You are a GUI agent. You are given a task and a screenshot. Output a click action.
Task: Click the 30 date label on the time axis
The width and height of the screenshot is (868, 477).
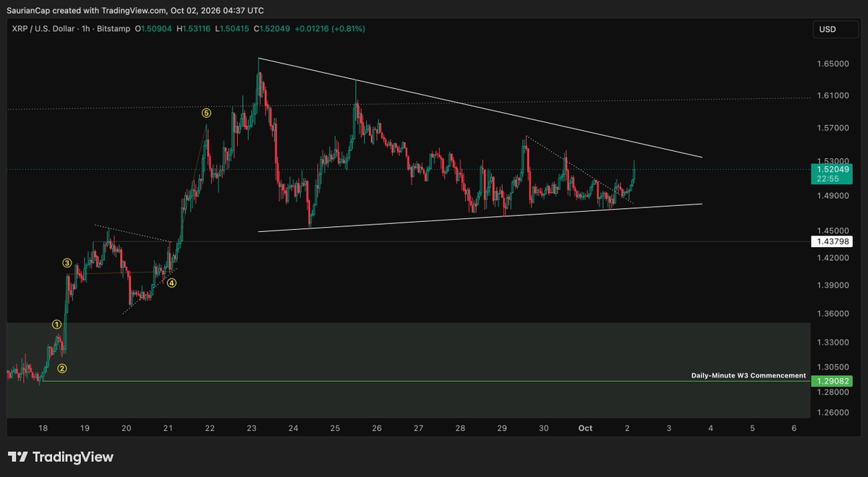pyautogui.click(x=544, y=429)
